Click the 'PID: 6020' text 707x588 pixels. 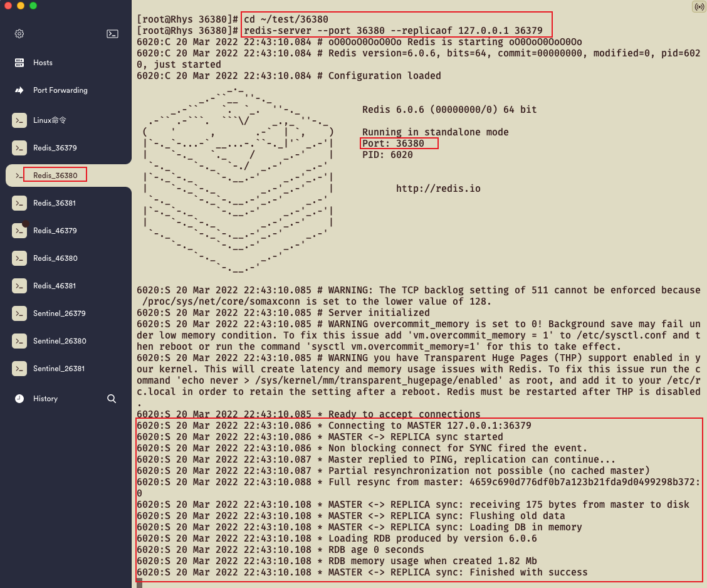[x=387, y=155]
